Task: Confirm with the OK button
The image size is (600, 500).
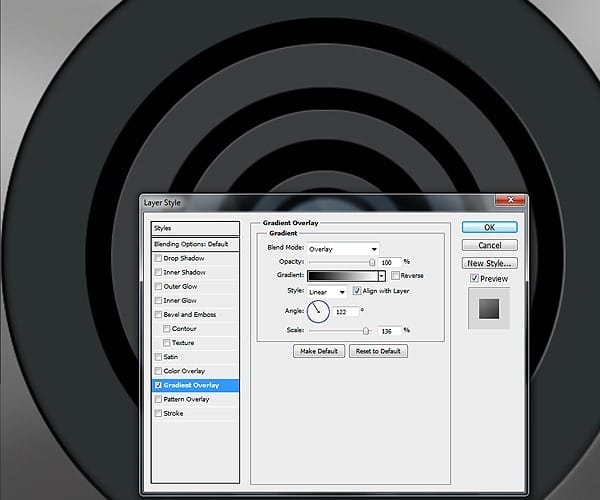Action: tap(489, 227)
